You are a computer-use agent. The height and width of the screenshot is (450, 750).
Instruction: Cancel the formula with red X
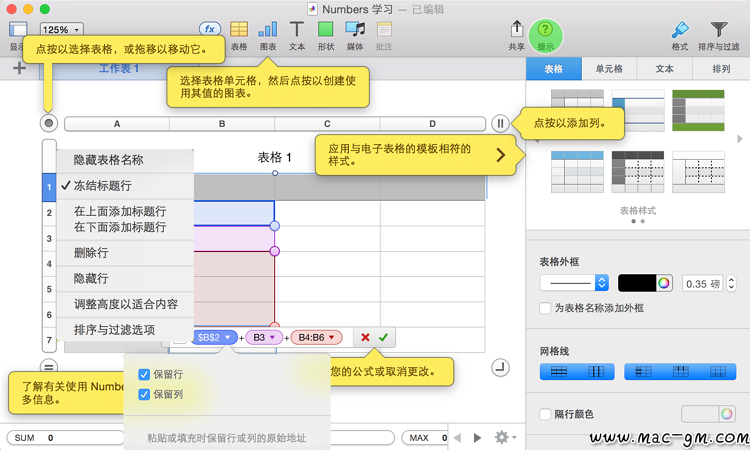[365, 337]
